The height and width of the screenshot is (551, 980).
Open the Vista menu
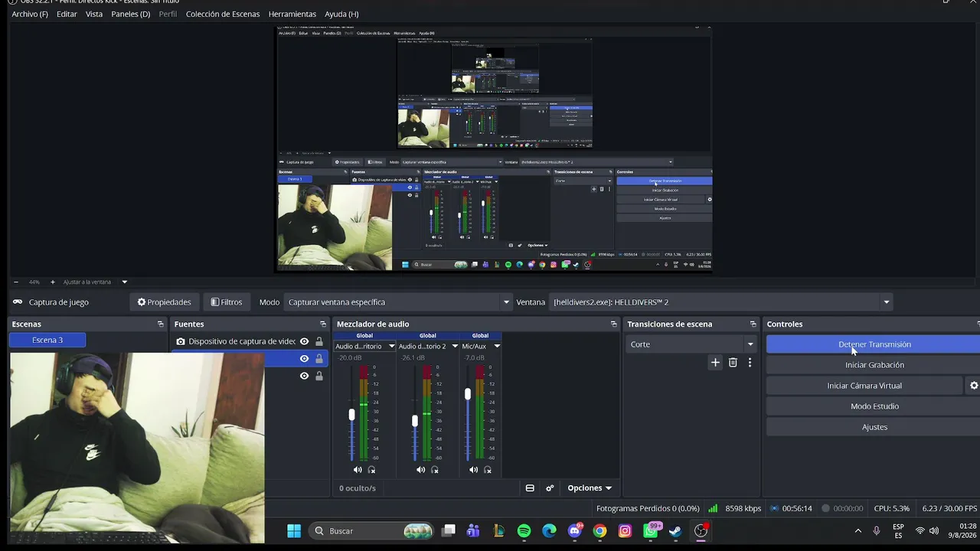click(94, 14)
